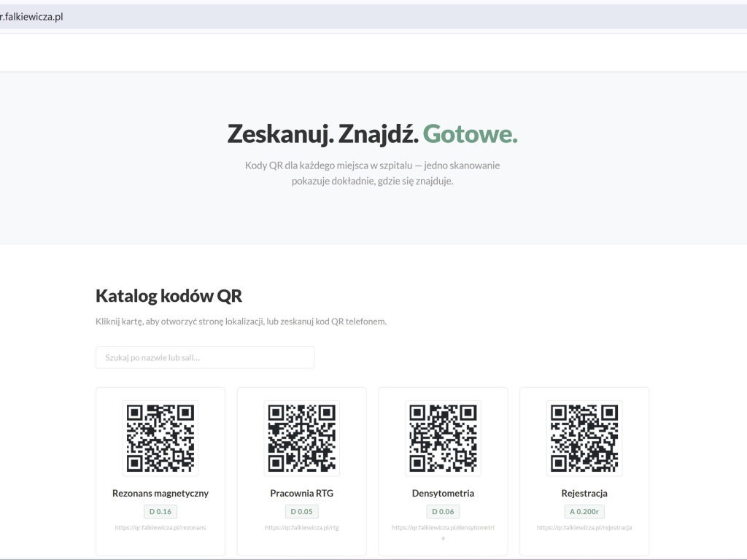
Task: Click the 'Densytometria' card title
Action: [443, 494]
